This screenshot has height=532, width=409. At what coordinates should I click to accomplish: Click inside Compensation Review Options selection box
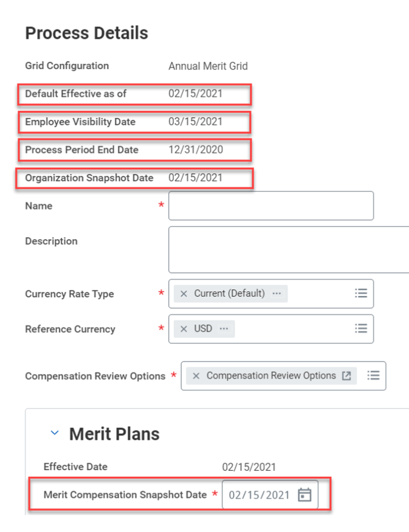283,376
